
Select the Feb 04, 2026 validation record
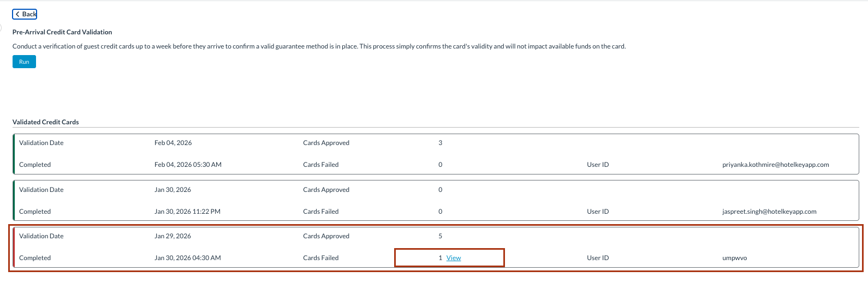(173, 143)
